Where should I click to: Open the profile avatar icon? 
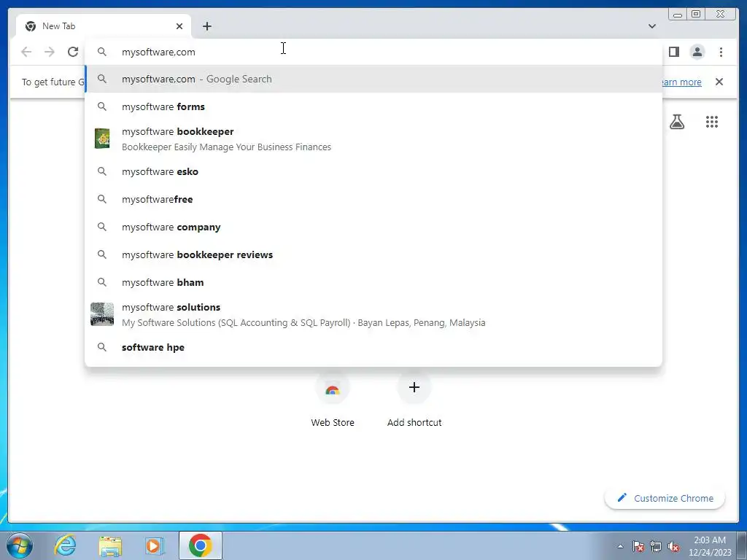pyautogui.click(x=697, y=52)
